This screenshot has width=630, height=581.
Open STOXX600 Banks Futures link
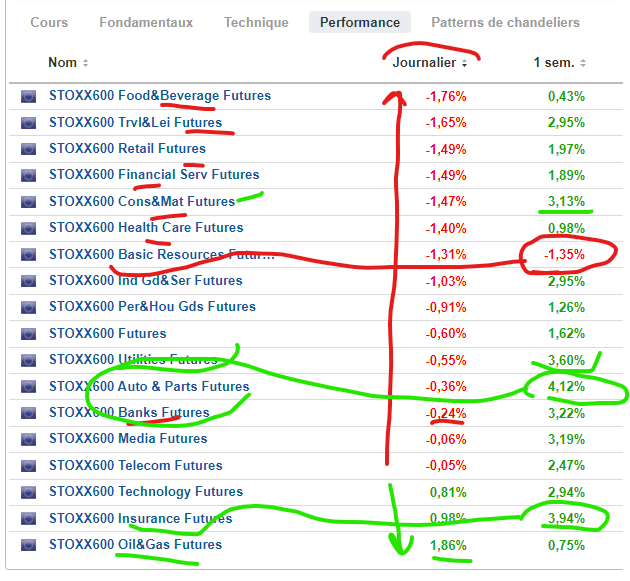pos(129,412)
